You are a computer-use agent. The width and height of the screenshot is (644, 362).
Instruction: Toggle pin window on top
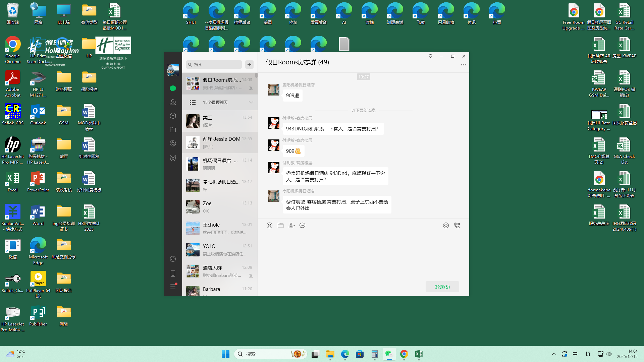[x=430, y=56]
